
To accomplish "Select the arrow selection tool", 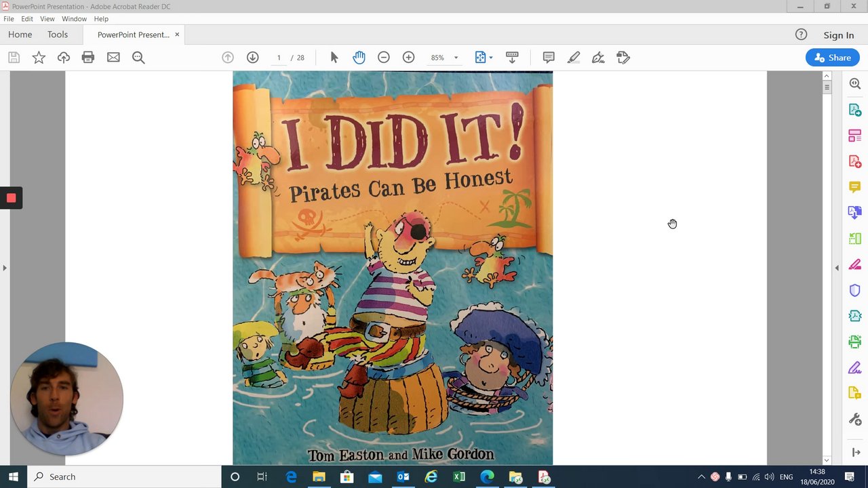I will click(334, 58).
